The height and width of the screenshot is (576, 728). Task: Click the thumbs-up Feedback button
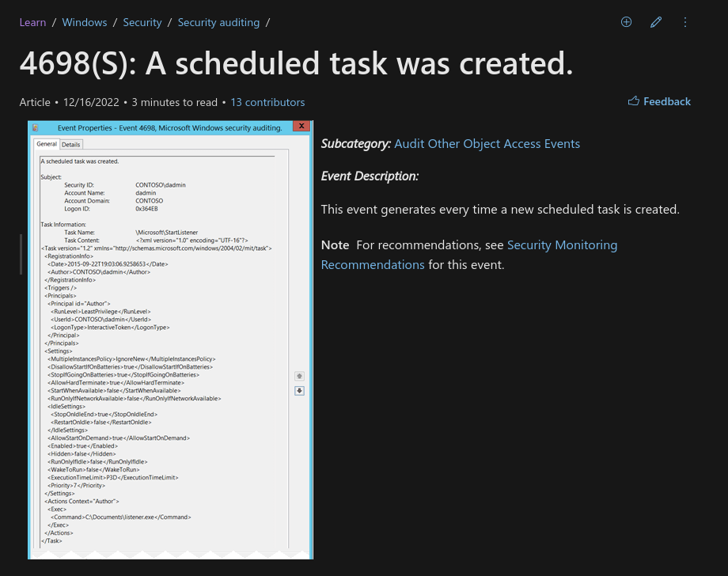pyautogui.click(x=659, y=101)
